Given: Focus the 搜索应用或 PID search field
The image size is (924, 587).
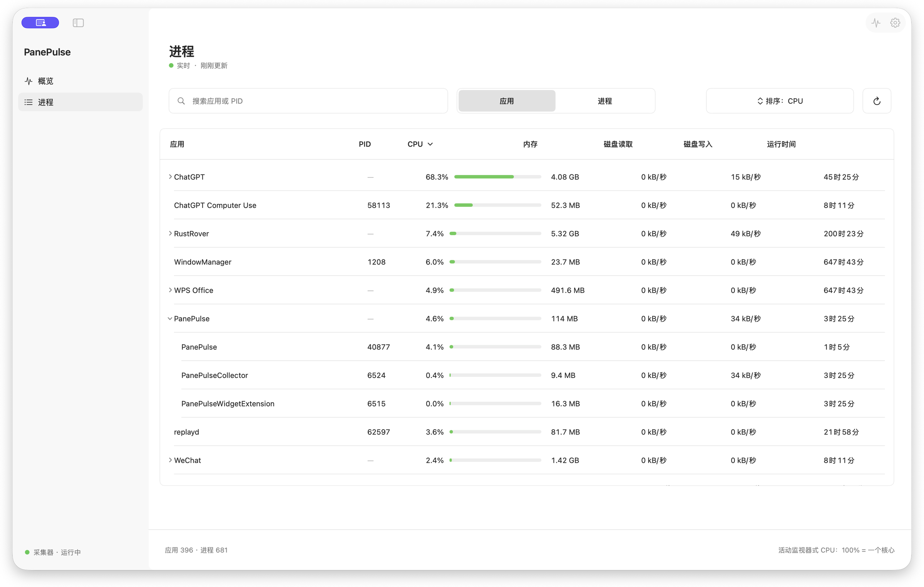Looking at the screenshot, I should click(x=308, y=101).
